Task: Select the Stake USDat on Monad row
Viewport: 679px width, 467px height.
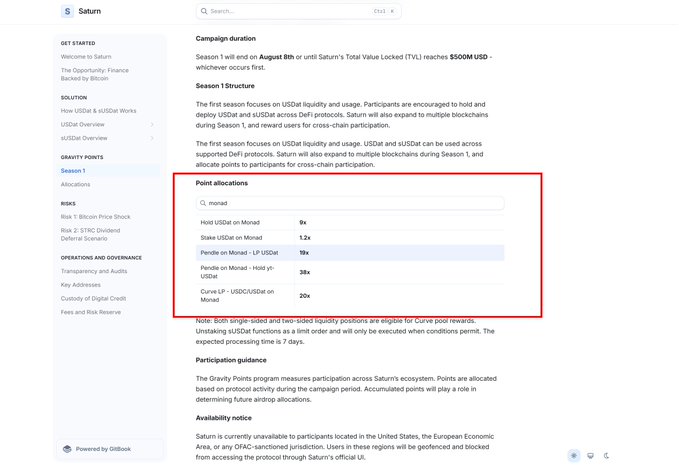Action: pyautogui.click(x=350, y=238)
